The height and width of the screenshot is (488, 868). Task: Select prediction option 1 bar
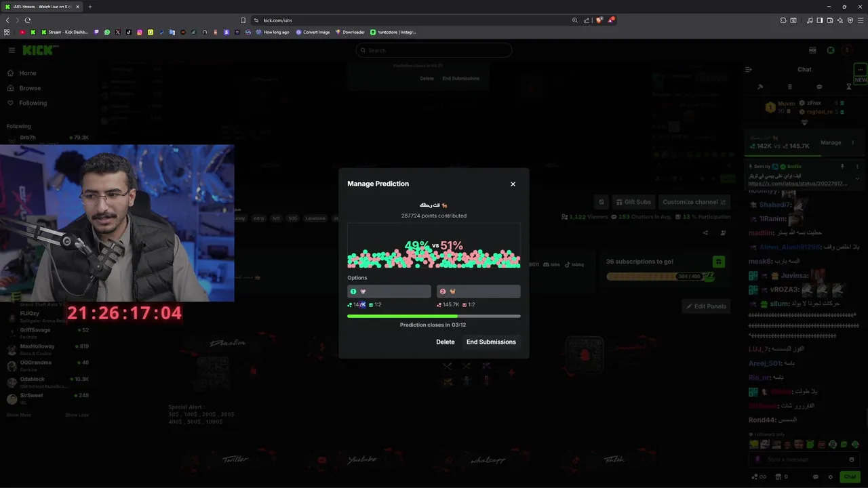[389, 291]
